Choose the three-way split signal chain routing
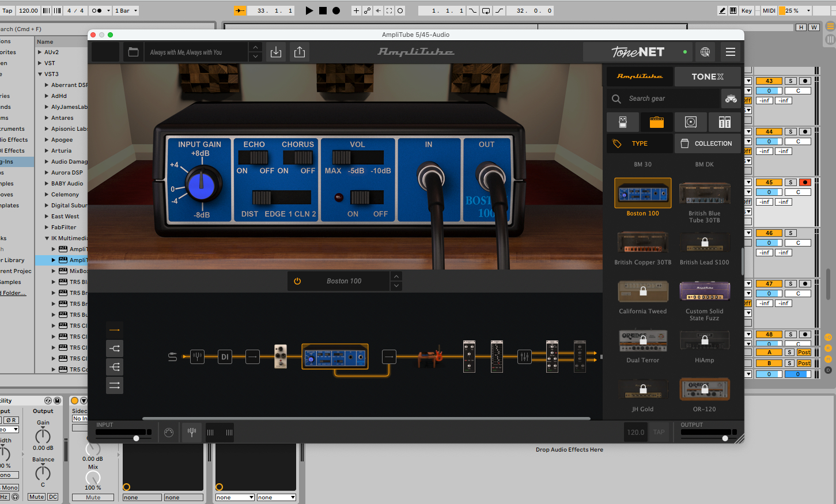 (x=115, y=367)
